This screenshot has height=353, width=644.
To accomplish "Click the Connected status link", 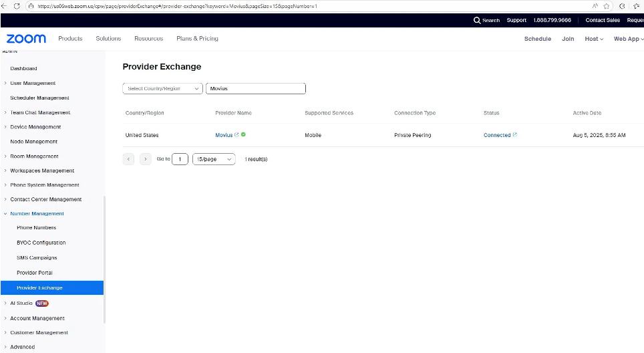I will [497, 135].
